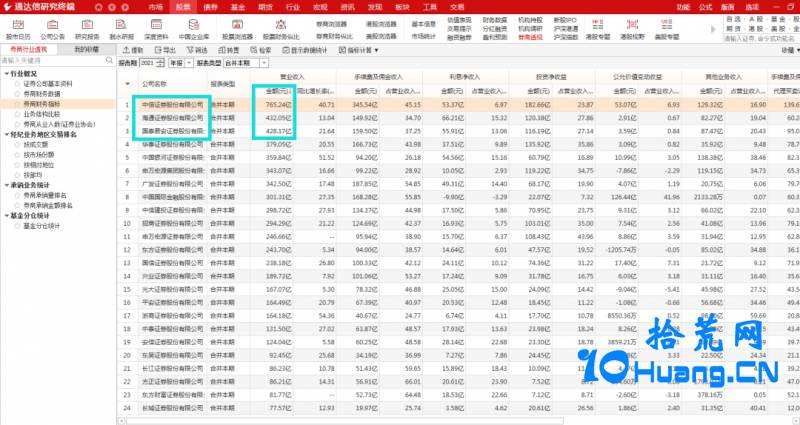Toggle favorite star for 券商财务指标

18,104
